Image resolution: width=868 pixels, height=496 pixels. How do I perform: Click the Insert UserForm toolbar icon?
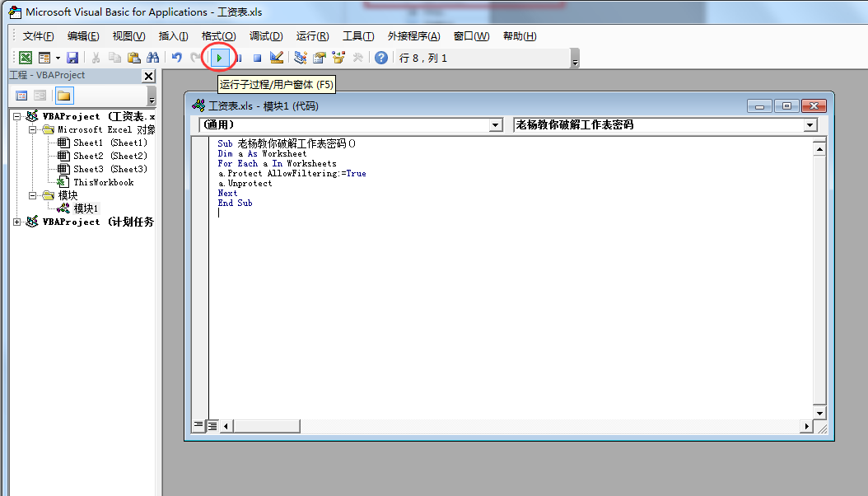(44, 58)
